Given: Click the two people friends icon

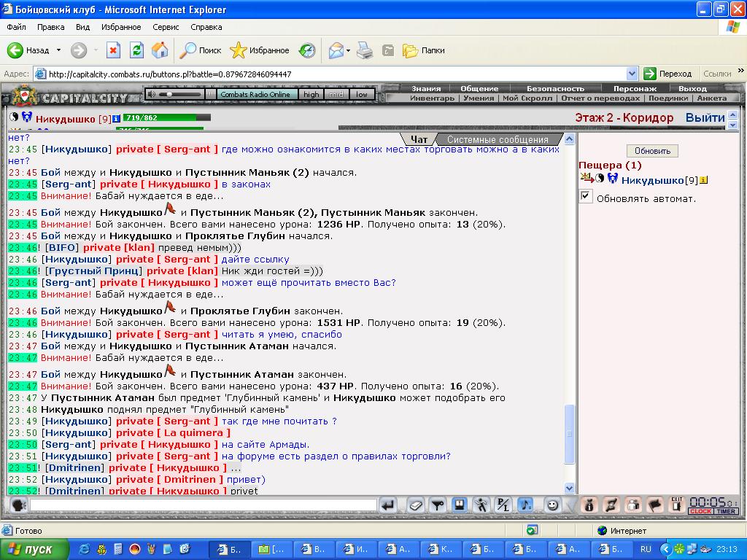Looking at the screenshot, I should tap(633, 505).
